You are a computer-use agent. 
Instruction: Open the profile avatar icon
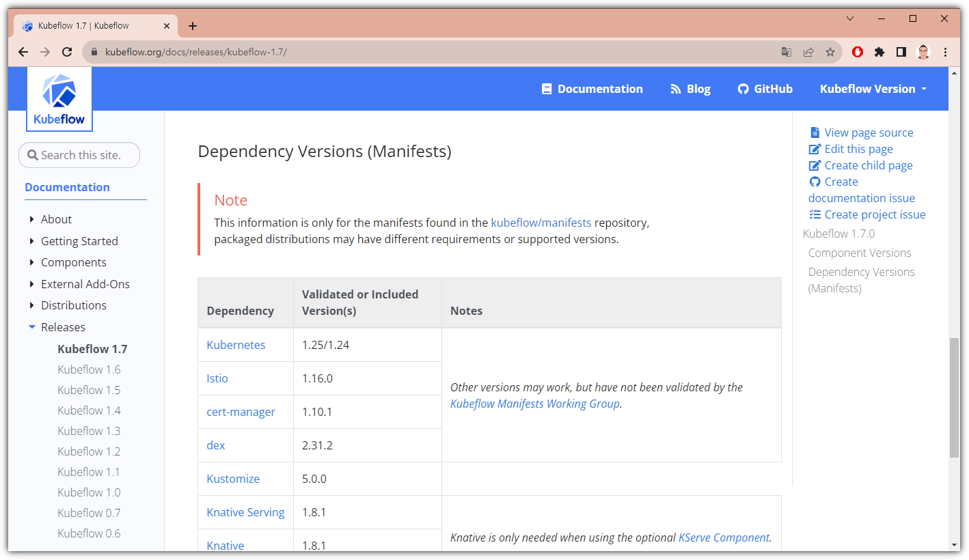(x=923, y=52)
